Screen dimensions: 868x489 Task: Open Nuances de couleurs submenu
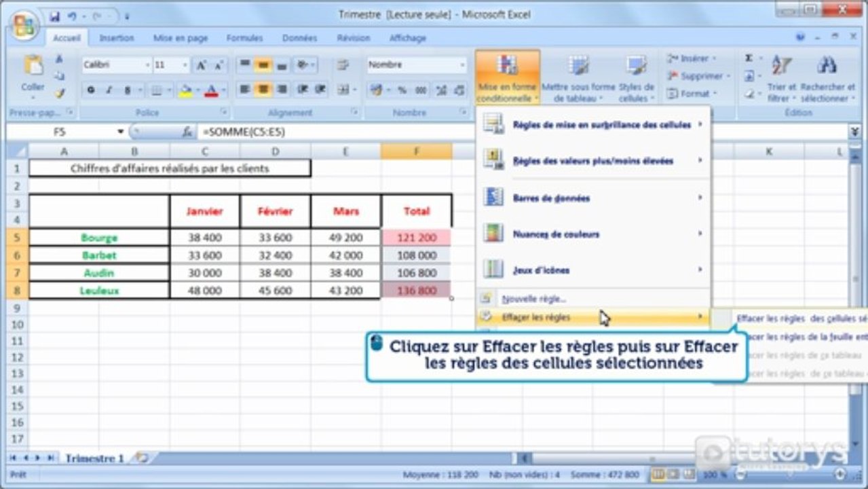(x=593, y=234)
